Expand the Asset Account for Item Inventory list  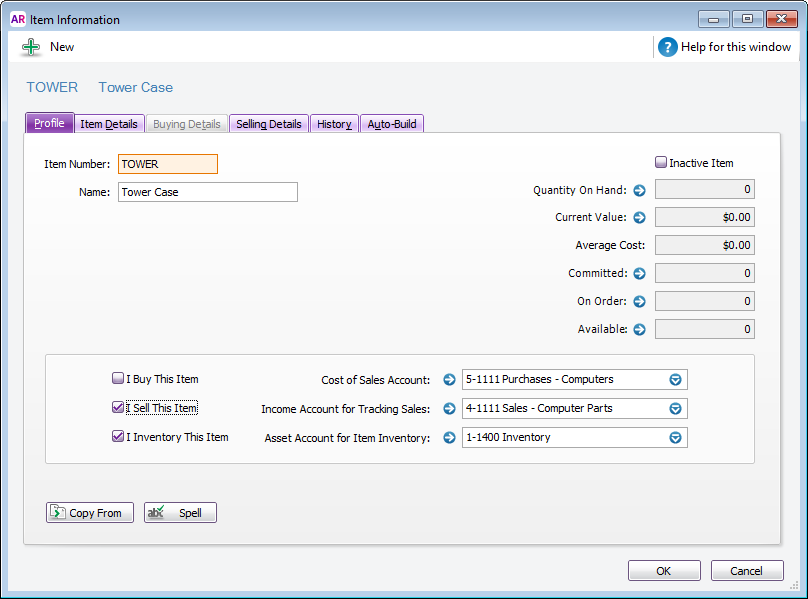(675, 437)
